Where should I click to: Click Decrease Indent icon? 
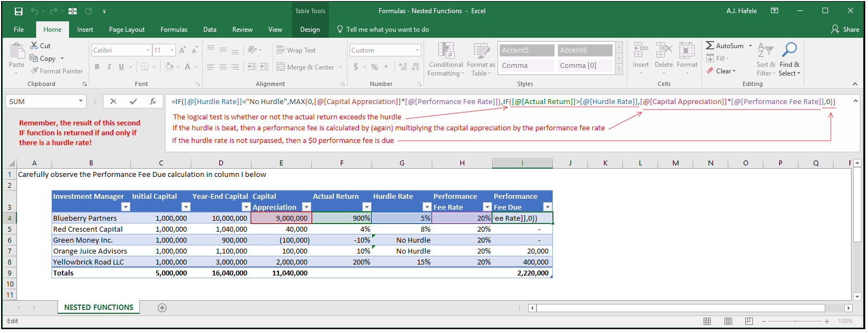point(252,67)
